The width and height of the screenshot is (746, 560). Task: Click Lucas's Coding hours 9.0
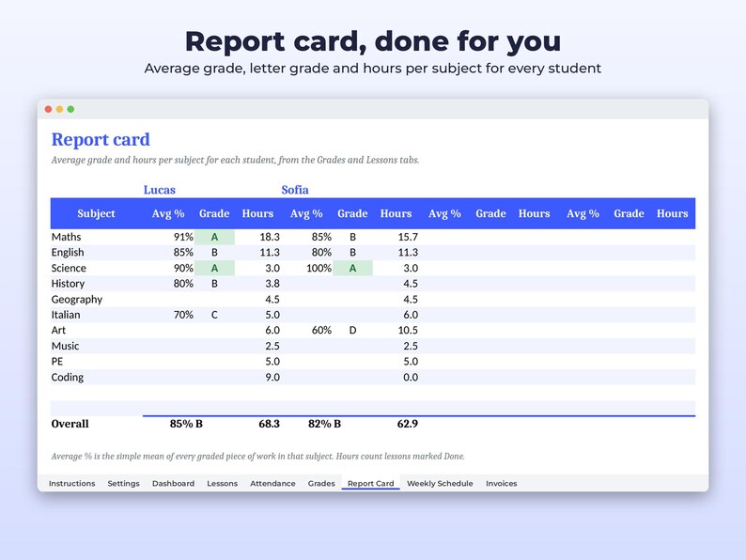pos(272,378)
